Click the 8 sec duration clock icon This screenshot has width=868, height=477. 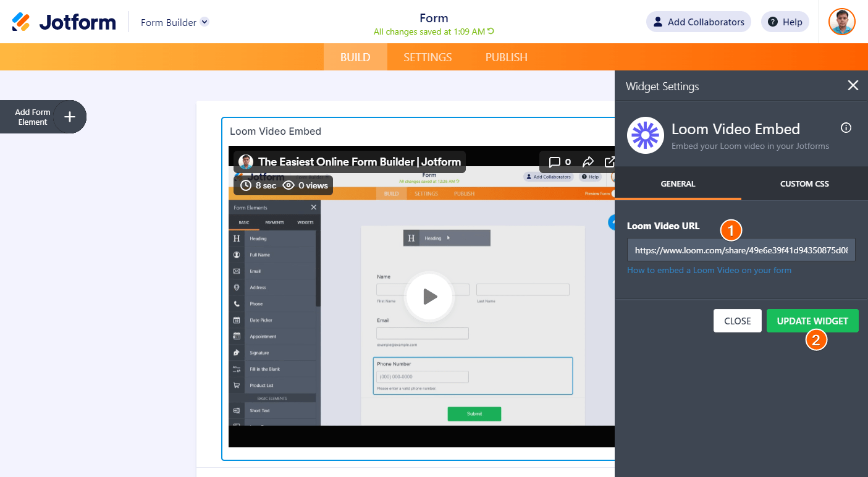246,185
